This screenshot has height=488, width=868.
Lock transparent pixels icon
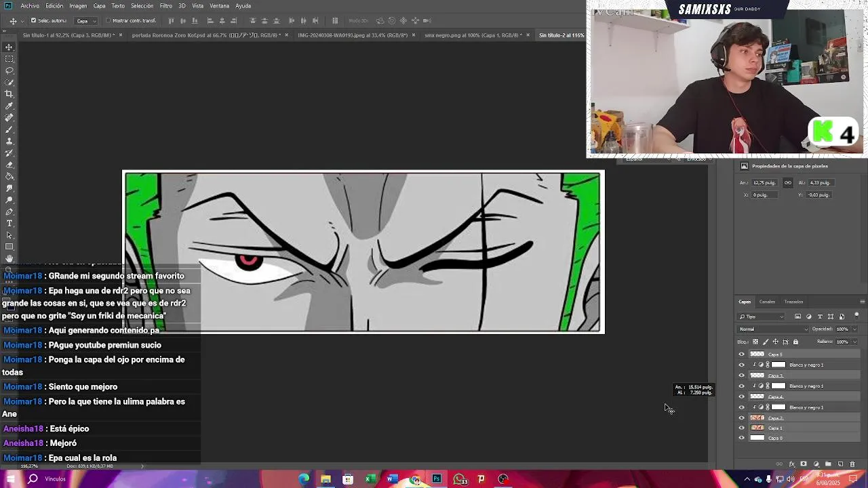755,342
